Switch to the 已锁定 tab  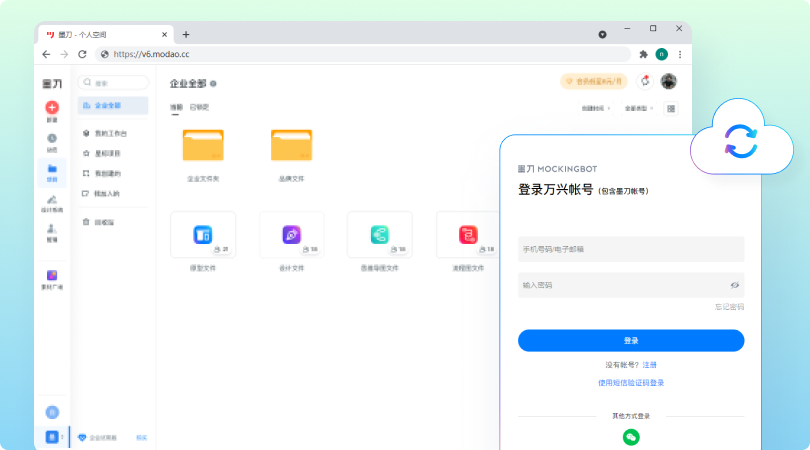(x=200, y=107)
